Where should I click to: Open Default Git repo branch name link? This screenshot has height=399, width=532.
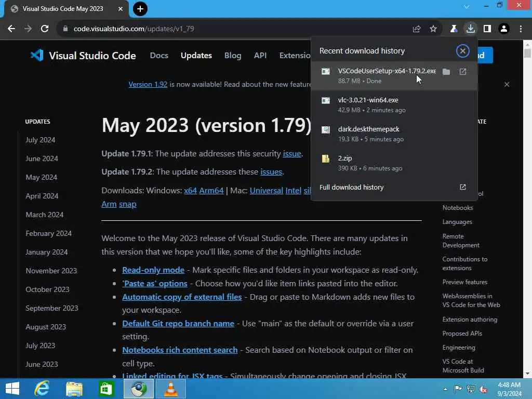178,324
